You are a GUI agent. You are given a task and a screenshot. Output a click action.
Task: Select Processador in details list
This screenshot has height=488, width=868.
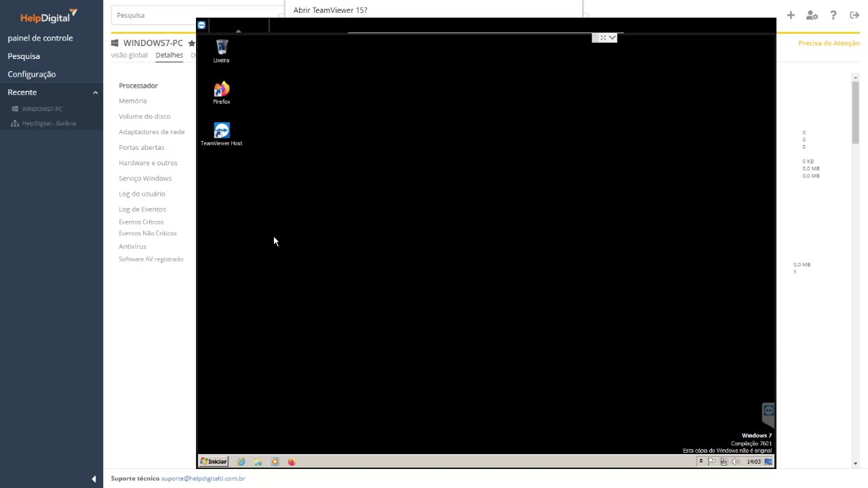[138, 85]
